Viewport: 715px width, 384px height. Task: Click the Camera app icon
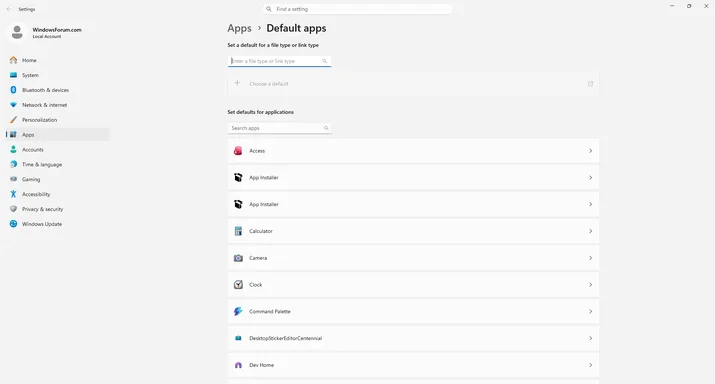pyautogui.click(x=238, y=258)
